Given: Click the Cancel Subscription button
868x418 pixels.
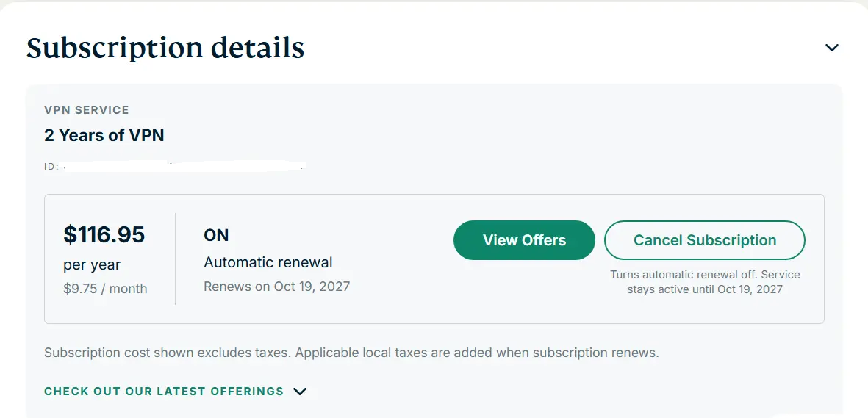Looking at the screenshot, I should coord(705,240).
